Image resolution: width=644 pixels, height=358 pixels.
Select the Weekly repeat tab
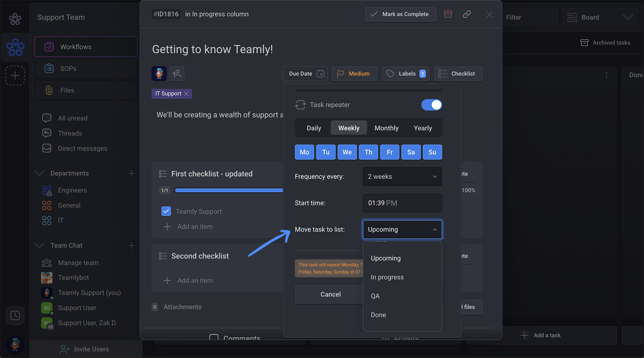pyautogui.click(x=349, y=128)
